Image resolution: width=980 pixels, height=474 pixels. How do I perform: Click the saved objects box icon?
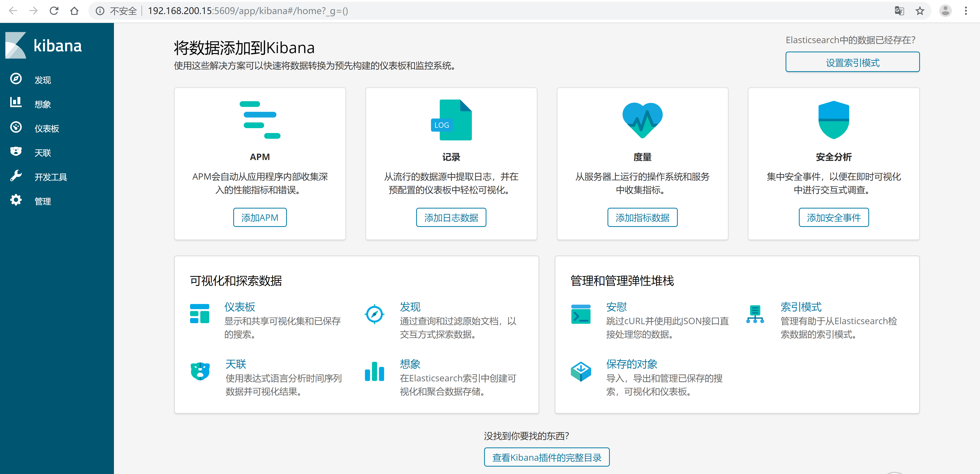click(x=580, y=371)
